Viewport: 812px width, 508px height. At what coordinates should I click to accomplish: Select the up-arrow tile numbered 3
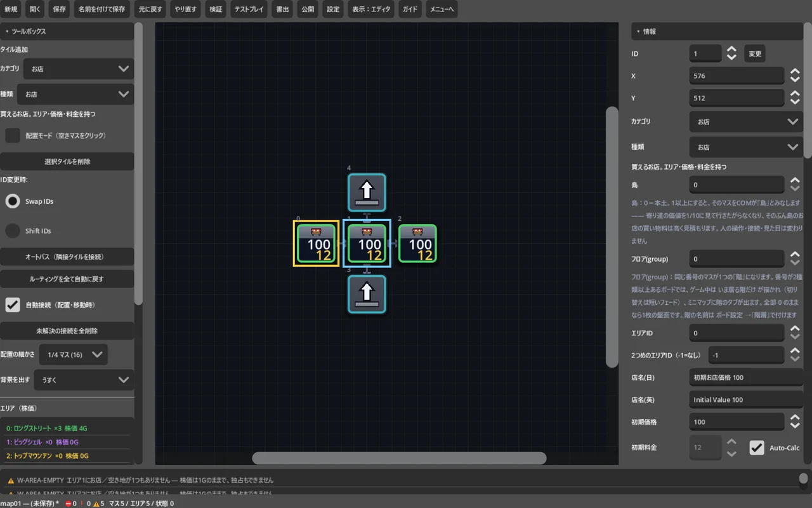click(367, 294)
